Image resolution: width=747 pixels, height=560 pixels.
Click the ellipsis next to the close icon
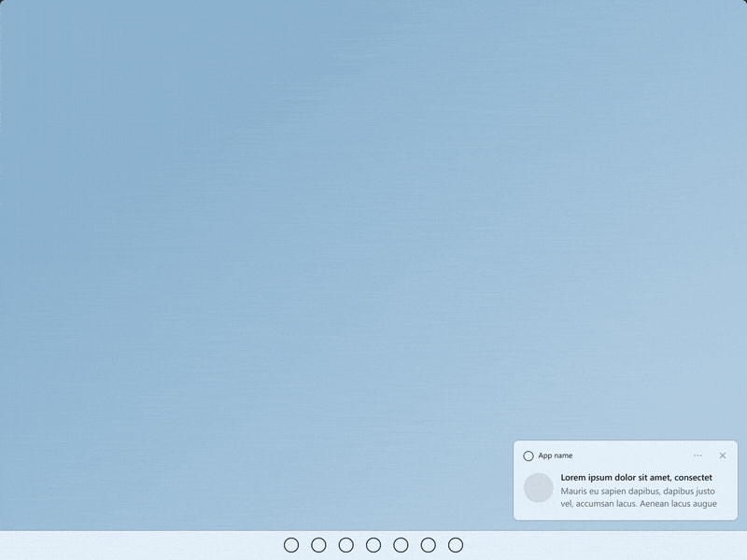pyautogui.click(x=698, y=455)
